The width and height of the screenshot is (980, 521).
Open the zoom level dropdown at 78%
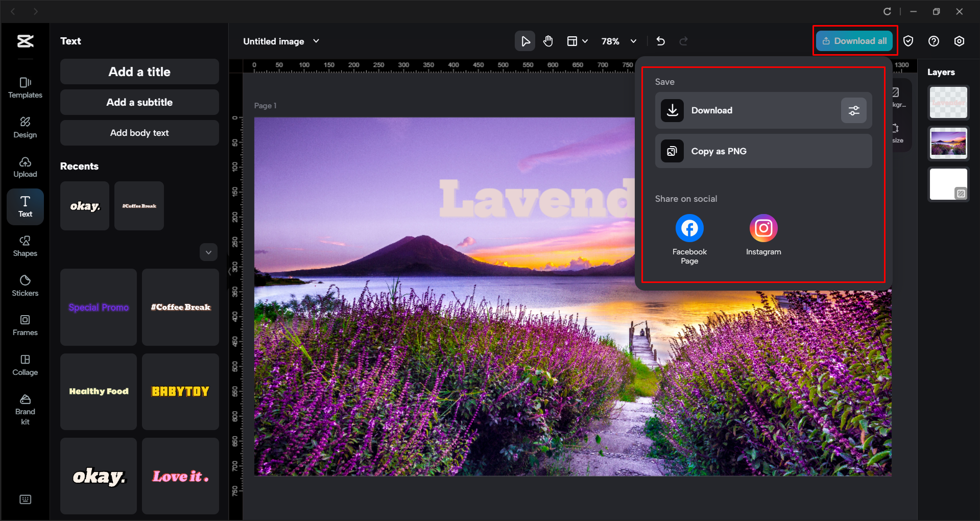(x=618, y=41)
